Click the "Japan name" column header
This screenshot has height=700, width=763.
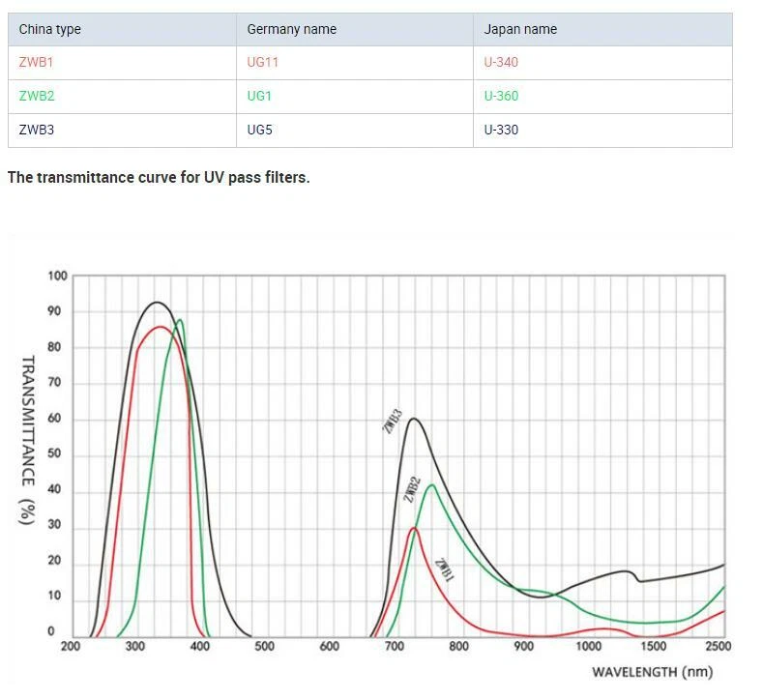(520, 29)
